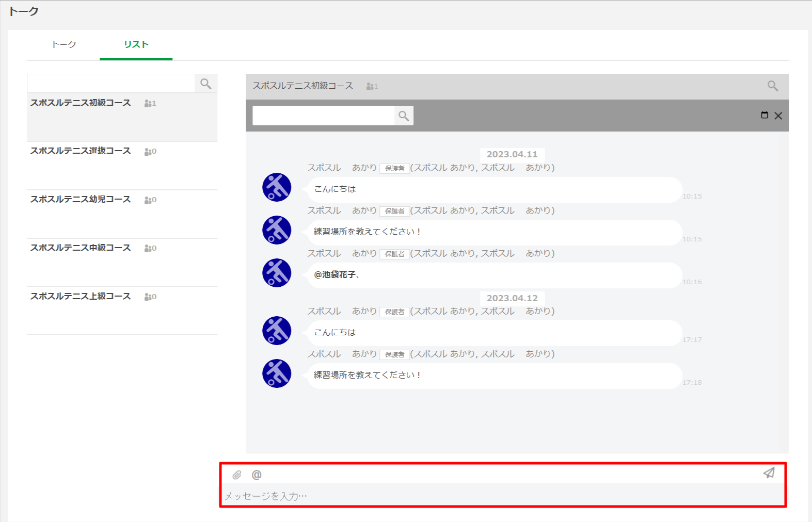This screenshot has width=812, height=522.
Task: Click avatar of 10:15 練習場所 message
Action: point(277,230)
